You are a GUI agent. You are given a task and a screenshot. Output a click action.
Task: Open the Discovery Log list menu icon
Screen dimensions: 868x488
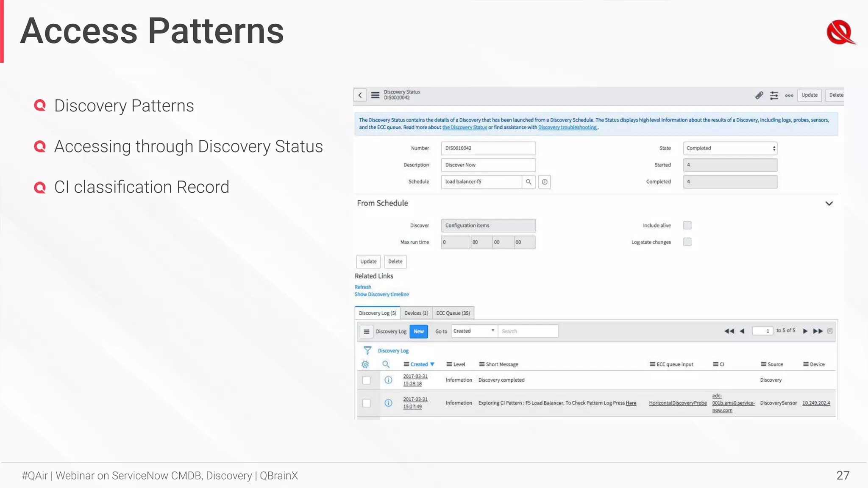pos(367,331)
